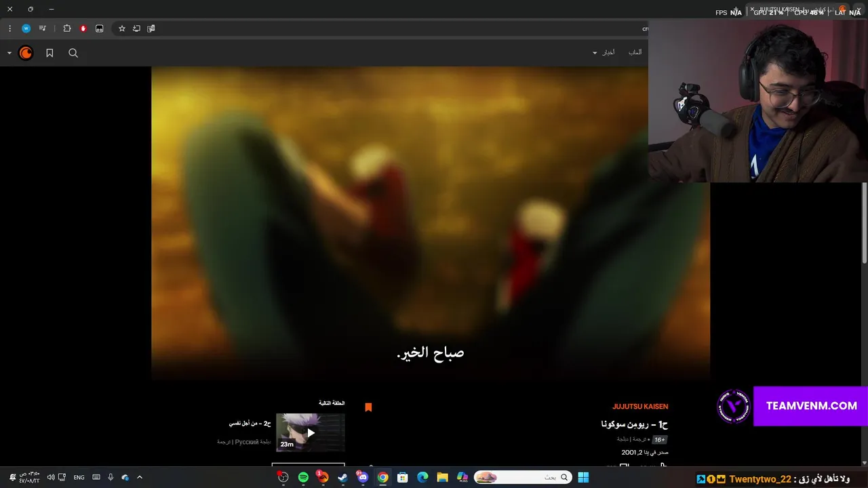Image resolution: width=868 pixels, height=488 pixels.
Task: Open OBS Studio from taskbar
Action: click(x=283, y=477)
